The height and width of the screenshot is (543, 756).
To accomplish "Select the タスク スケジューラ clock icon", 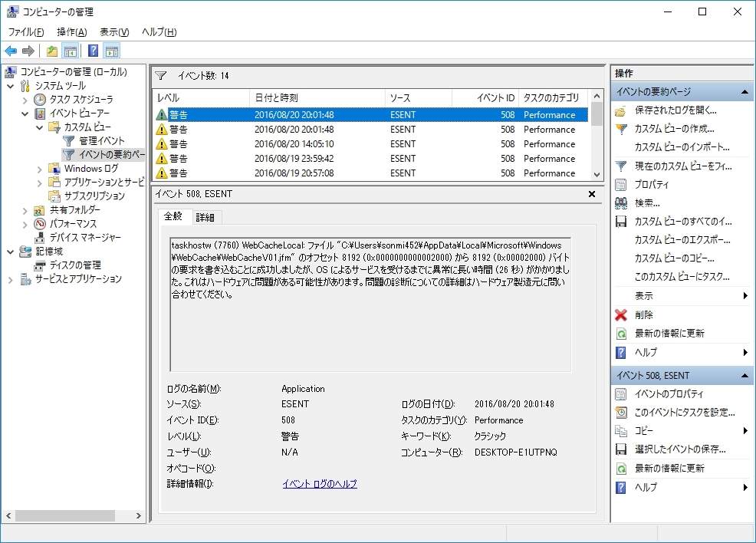I will pyautogui.click(x=40, y=100).
